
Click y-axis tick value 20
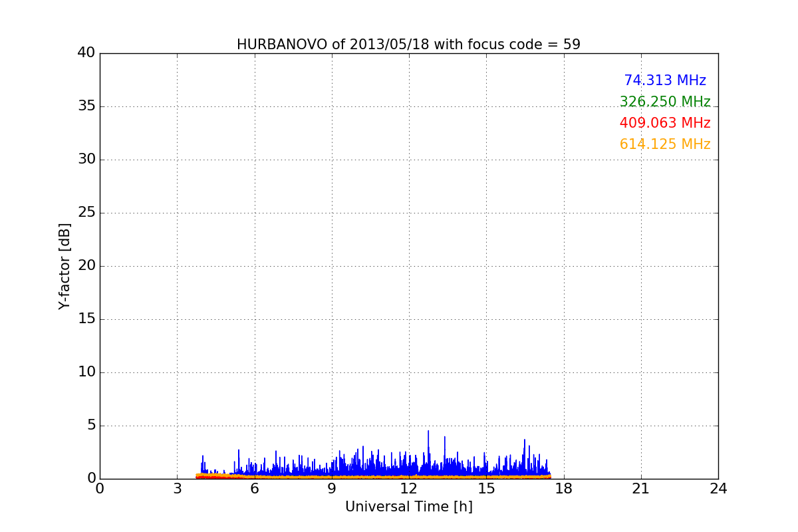(x=86, y=265)
